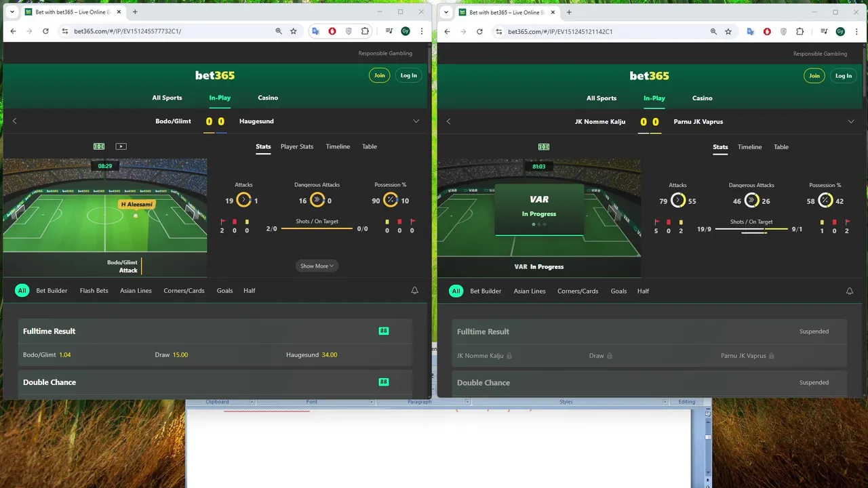The height and width of the screenshot is (488, 868).
Task: Open Clipboard group dialog launcher in Word
Action: [252, 402]
